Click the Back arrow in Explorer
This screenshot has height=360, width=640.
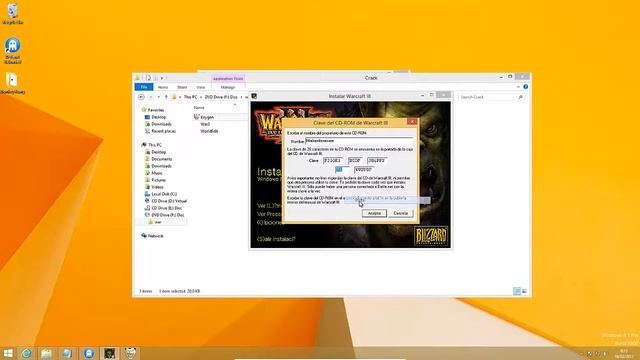tap(141, 97)
